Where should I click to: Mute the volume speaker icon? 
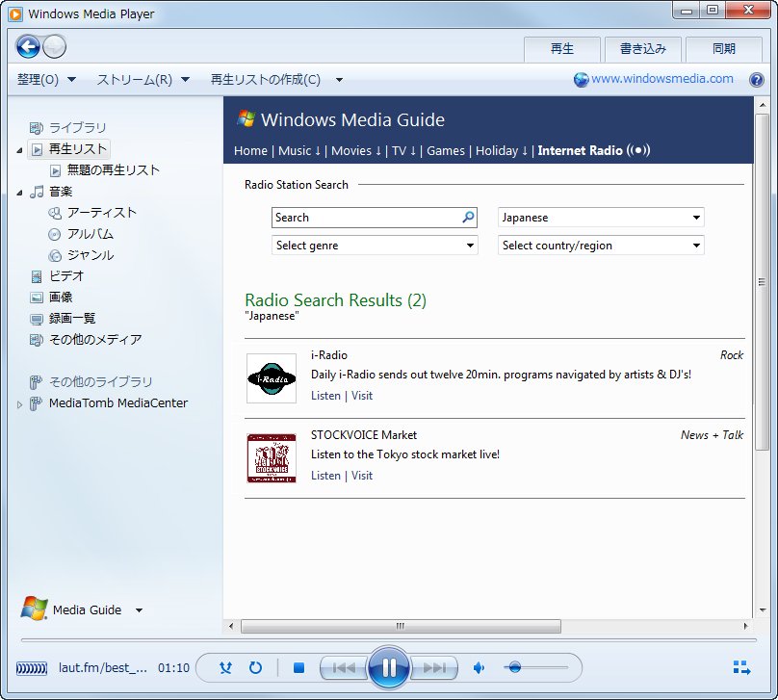(479, 668)
